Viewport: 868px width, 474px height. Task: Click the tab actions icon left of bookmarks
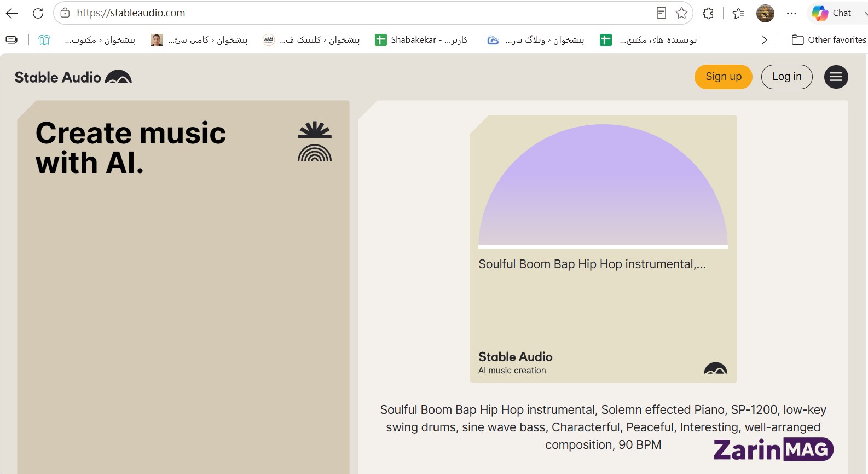click(x=11, y=39)
